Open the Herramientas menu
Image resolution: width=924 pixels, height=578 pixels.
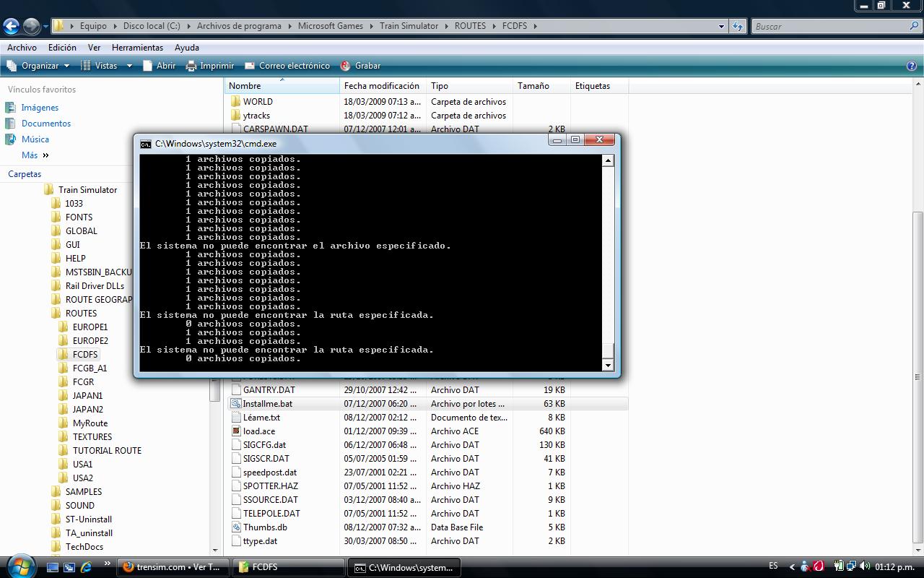[x=137, y=48]
